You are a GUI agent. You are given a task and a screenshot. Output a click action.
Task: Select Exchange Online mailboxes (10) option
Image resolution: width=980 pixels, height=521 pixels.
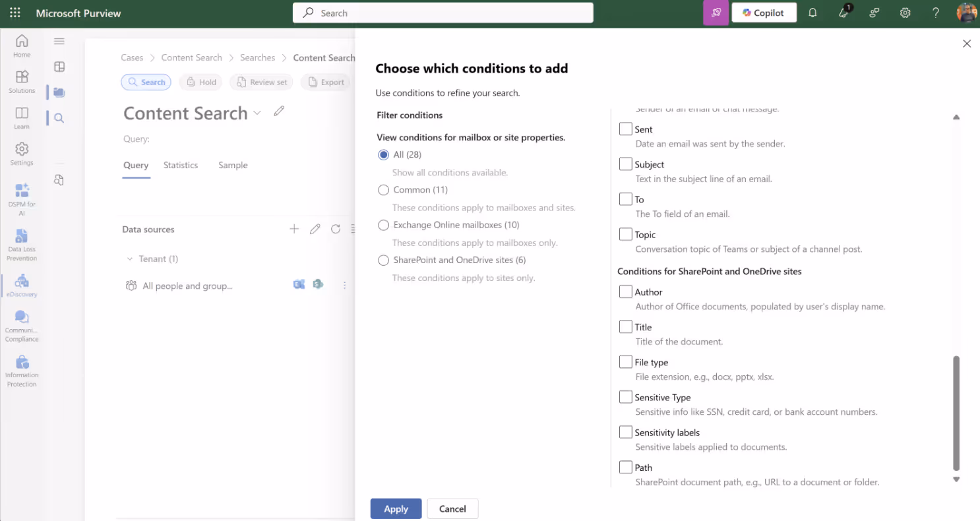click(x=383, y=225)
